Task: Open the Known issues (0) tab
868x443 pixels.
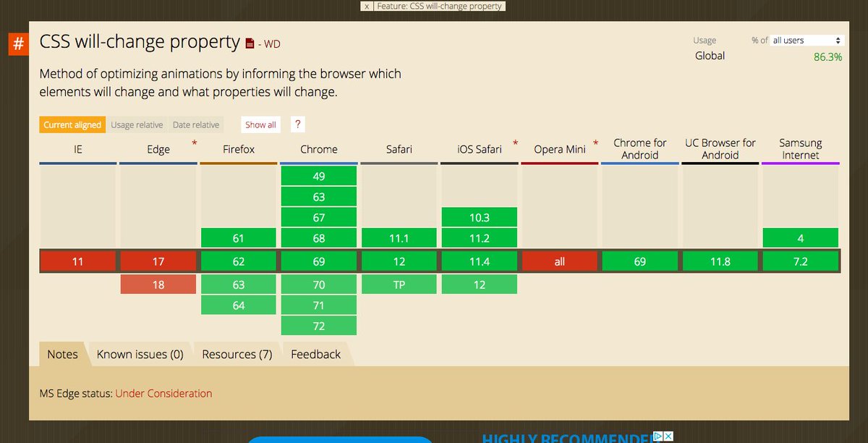Action: pos(140,354)
